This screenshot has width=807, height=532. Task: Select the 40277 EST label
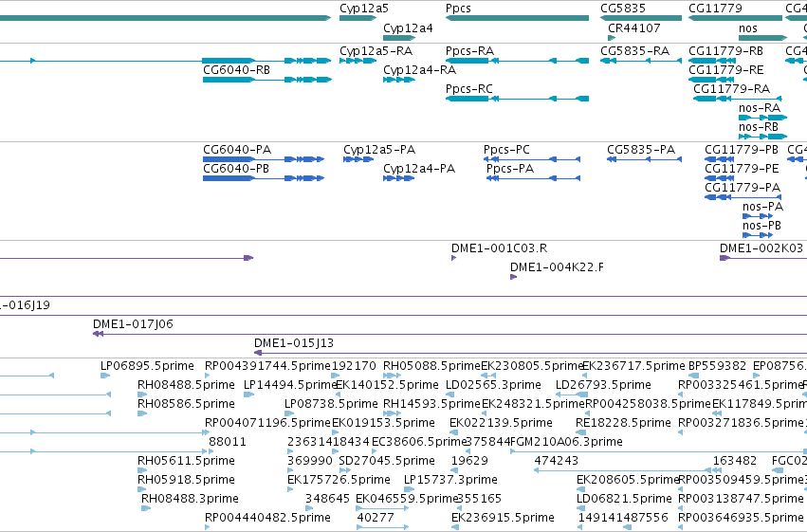[x=376, y=518]
